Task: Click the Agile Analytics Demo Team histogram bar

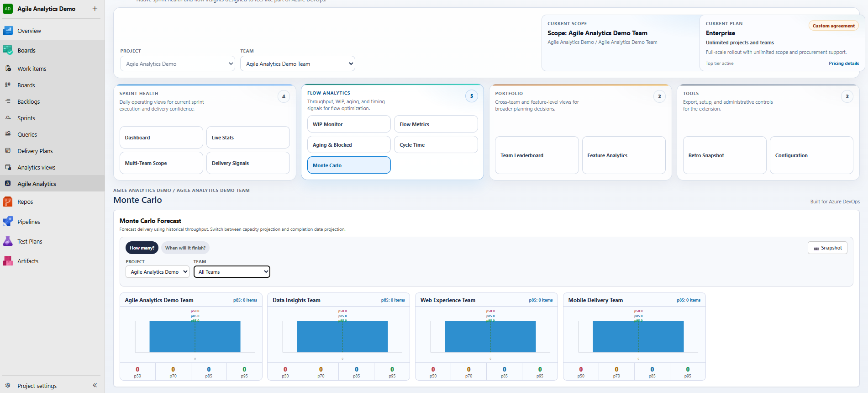Action: 195,336
